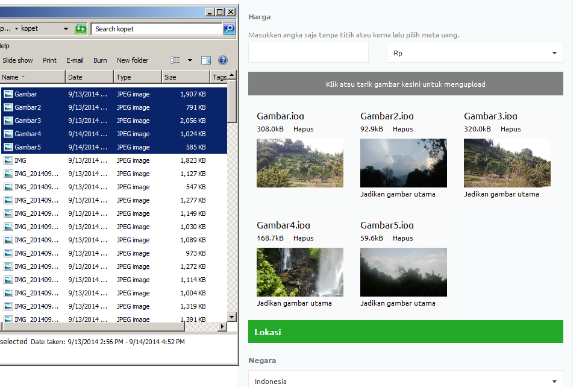
Task: Click the change view icon in Explorer
Action: coord(175,60)
